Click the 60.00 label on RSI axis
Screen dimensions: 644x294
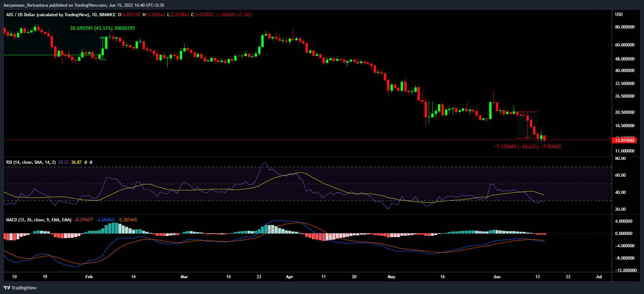click(x=620, y=175)
